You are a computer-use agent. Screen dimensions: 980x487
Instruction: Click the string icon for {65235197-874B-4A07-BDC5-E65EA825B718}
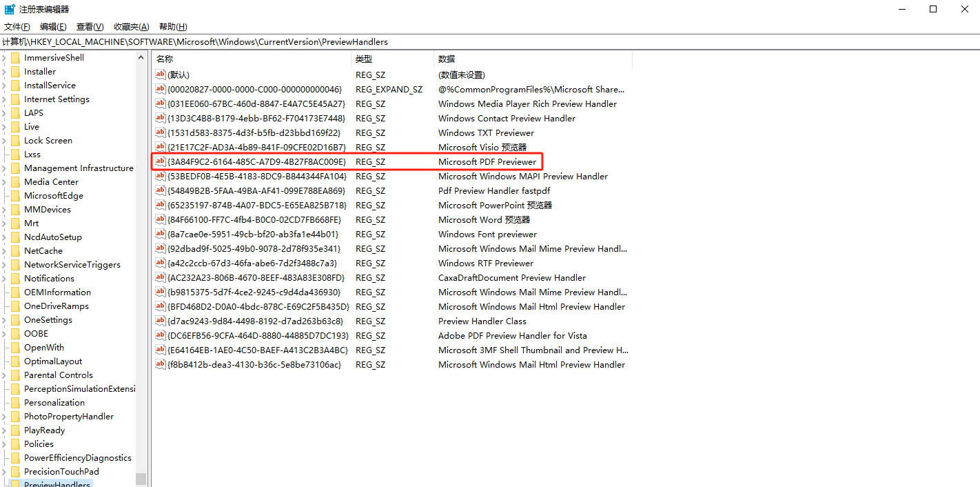(161, 205)
